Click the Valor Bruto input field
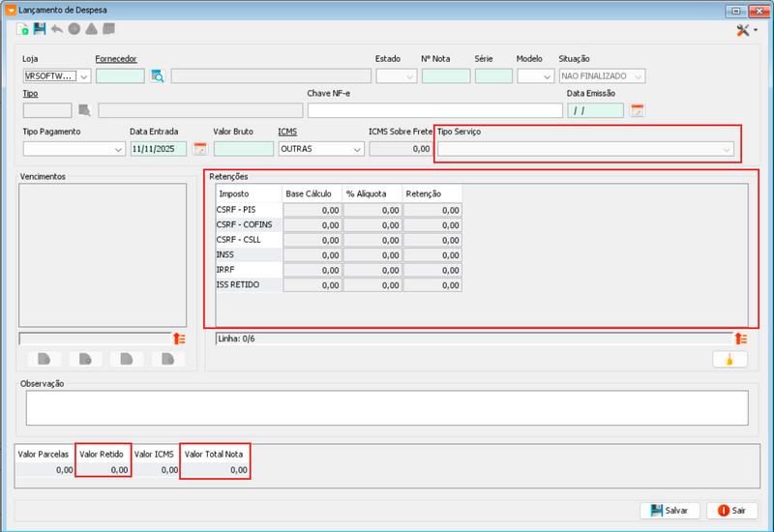774x532 pixels. tap(243, 149)
